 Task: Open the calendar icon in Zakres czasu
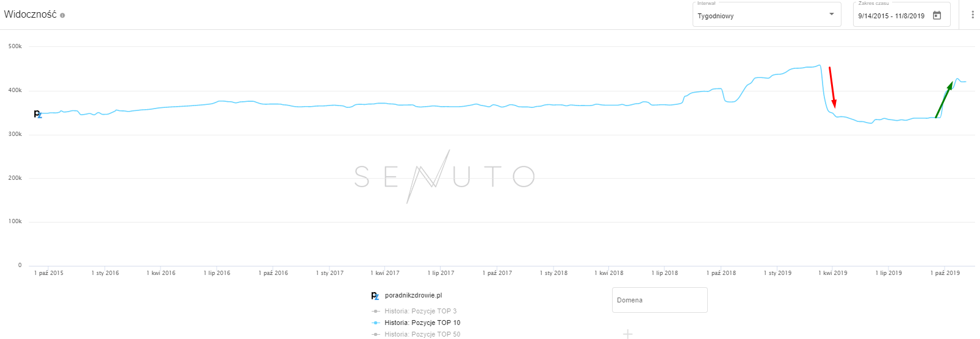(x=937, y=15)
